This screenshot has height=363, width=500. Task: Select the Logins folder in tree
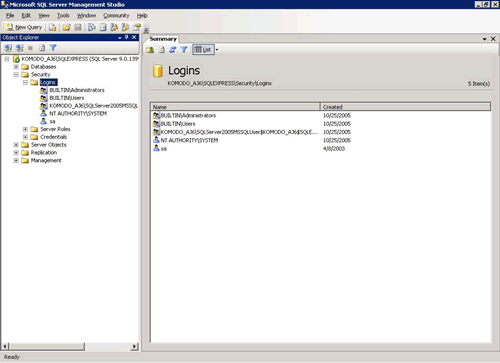click(48, 82)
